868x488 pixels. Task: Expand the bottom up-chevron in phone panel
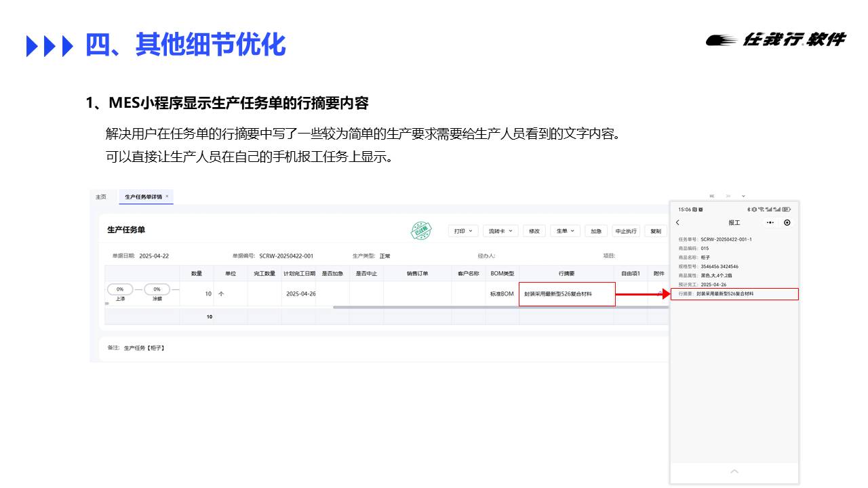coord(734,471)
